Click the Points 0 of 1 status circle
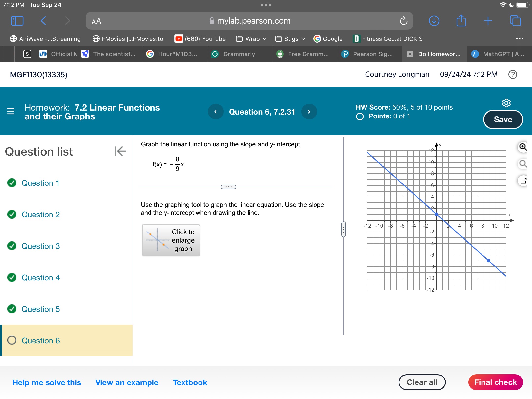The image size is (532, 399). click(x=360, y=116)
